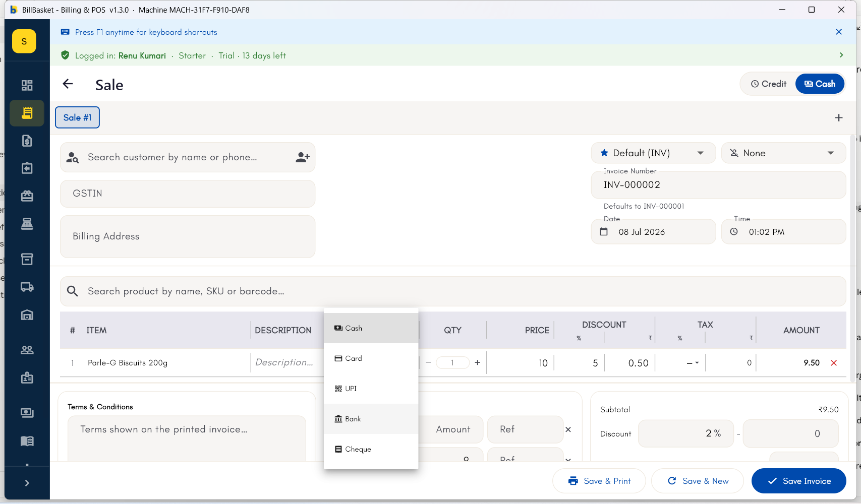
Task: Open the POS register sidebar icon
Action: pyautogui.click(x=27, y=224)
